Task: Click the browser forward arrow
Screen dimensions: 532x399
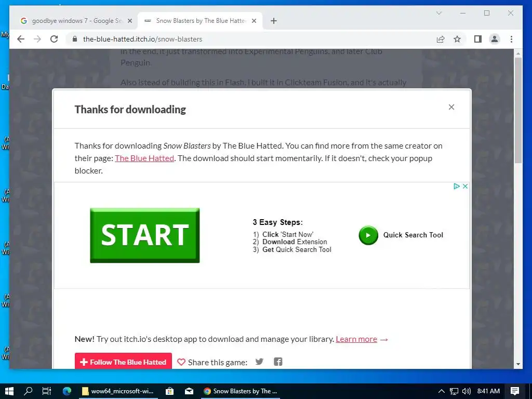Action: click(37, 39)
